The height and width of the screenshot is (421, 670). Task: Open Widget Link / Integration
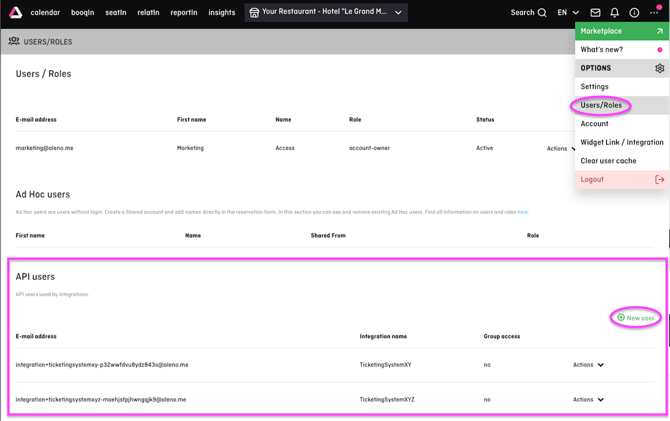622,142
